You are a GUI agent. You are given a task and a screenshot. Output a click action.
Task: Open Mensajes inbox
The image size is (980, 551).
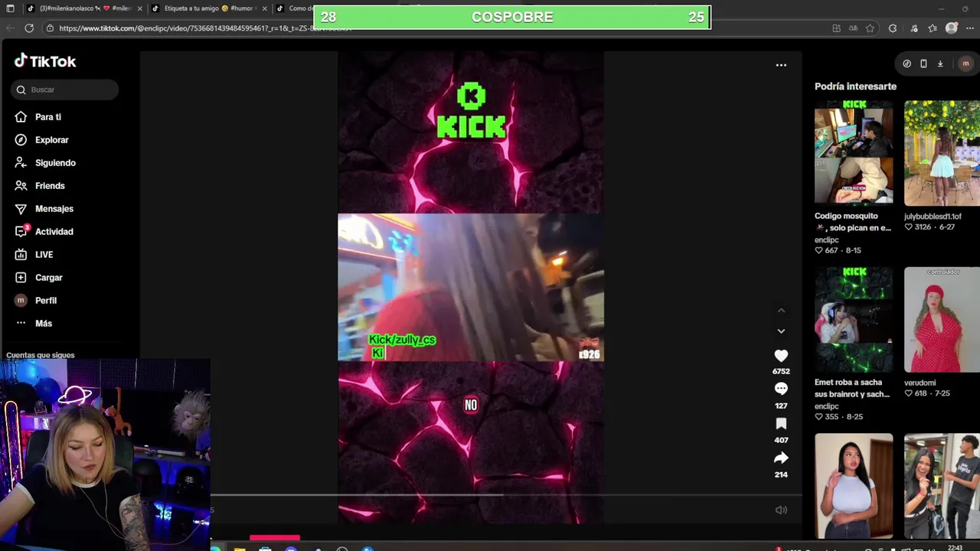[54, 209]
